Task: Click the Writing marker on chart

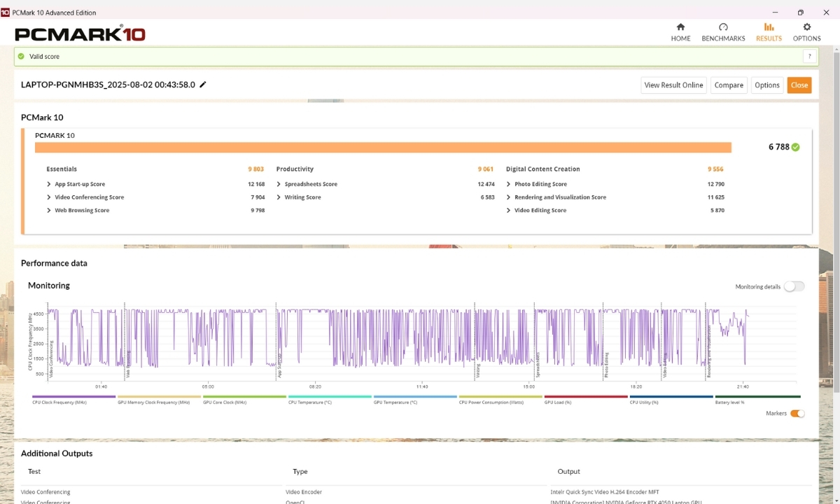Action: [478, 371]
